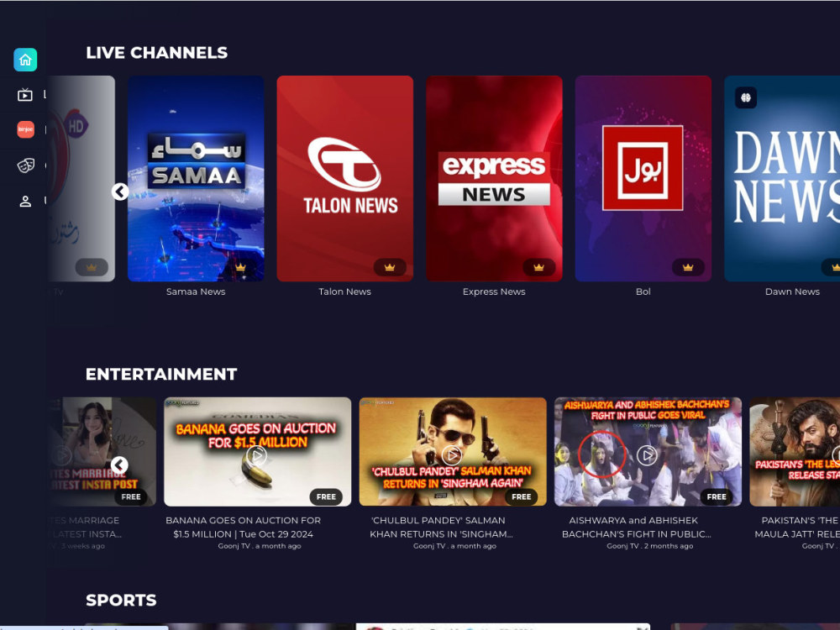Play the Aishwarya and Abhishek fight video
The image size is (840, 630).
coord(647,455)
